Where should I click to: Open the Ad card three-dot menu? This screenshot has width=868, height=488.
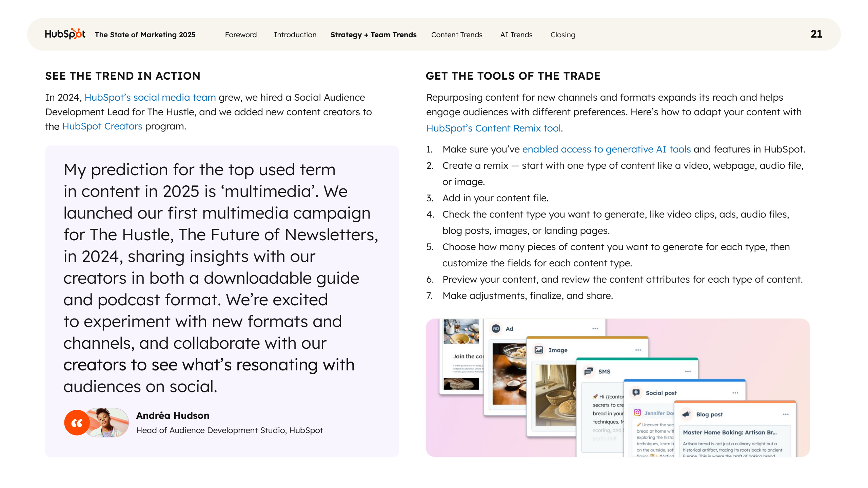[x=595, y=328]
